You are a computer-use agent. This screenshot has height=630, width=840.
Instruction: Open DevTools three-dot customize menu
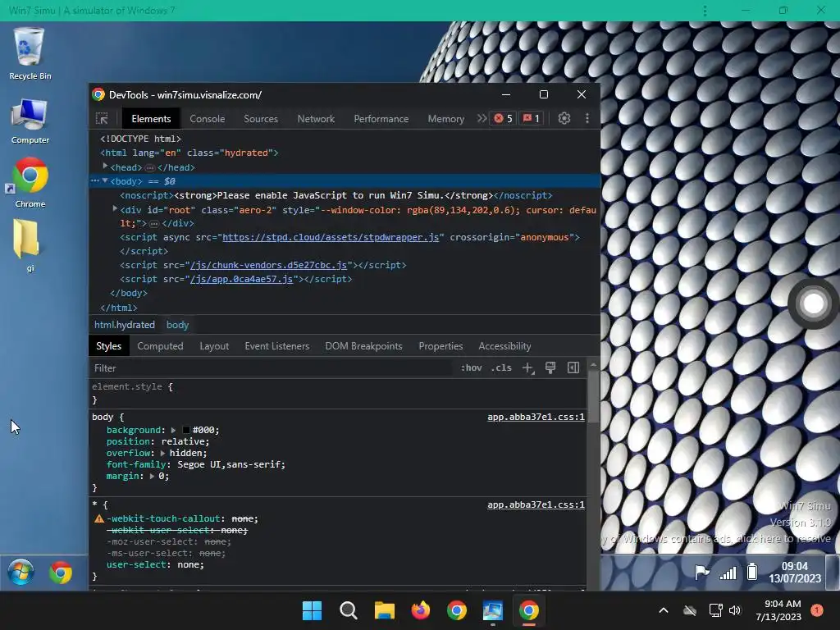pyautogui.click(x=587, y=118)
